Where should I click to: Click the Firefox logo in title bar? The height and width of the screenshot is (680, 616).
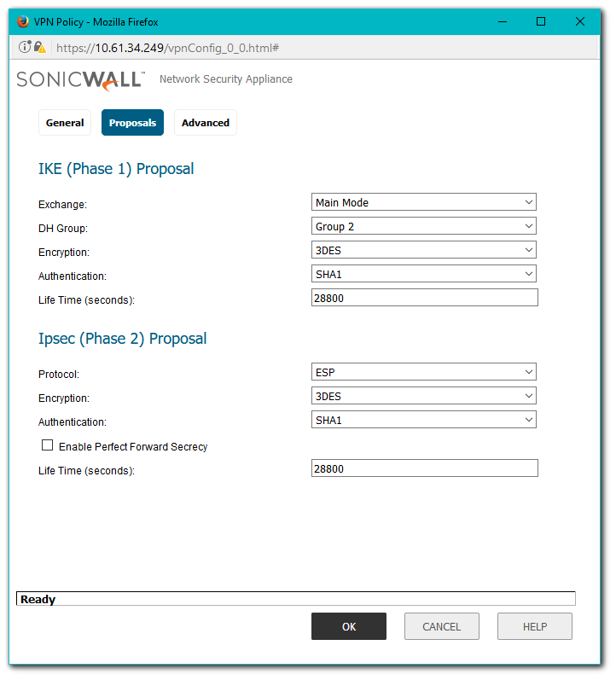coord(22,22)
